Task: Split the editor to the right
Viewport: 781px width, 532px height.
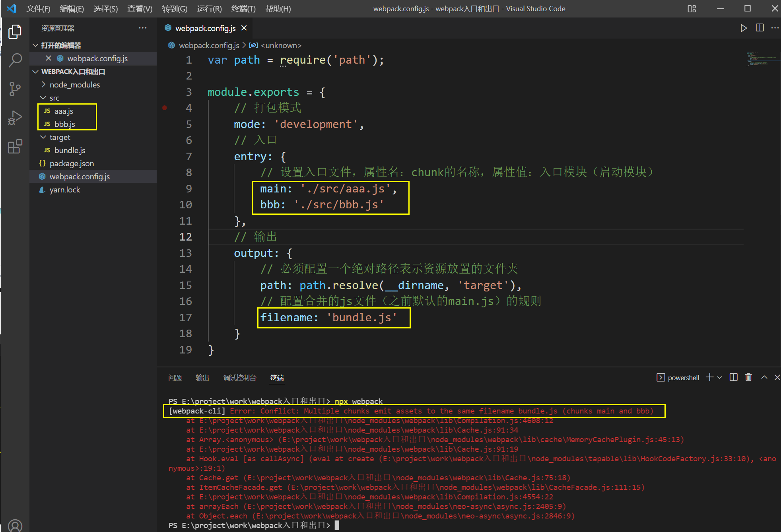Action: click(x=760, y=28)
